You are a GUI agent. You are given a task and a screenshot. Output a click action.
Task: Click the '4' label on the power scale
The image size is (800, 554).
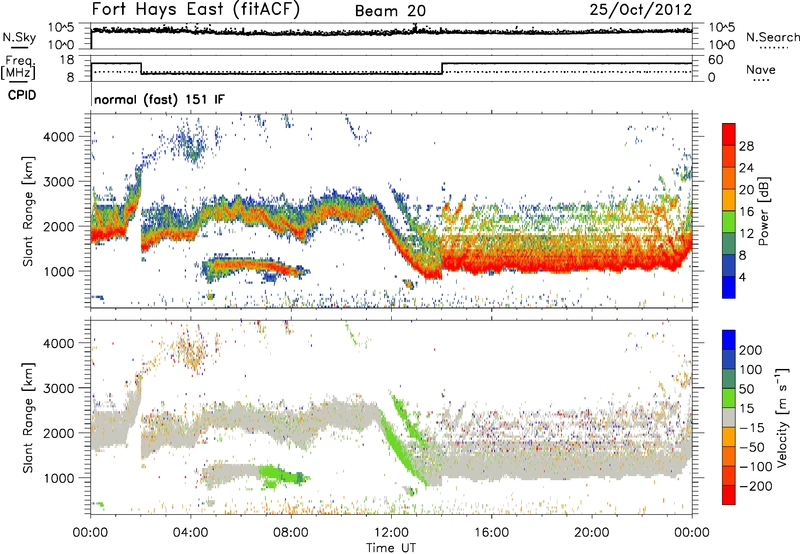pyautogui.click(x=742, y=277)
